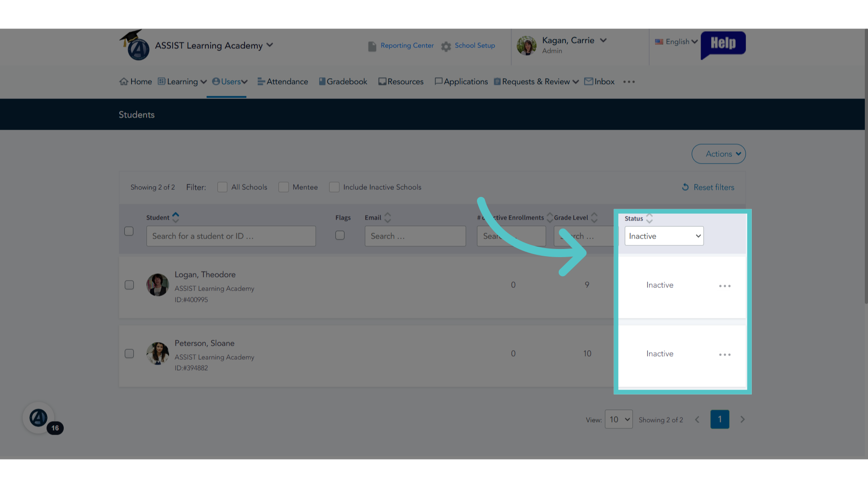Select the Peterson, Sloane row checkbox
The height and width of the screenshot is (488, 868).
point(129,354)
